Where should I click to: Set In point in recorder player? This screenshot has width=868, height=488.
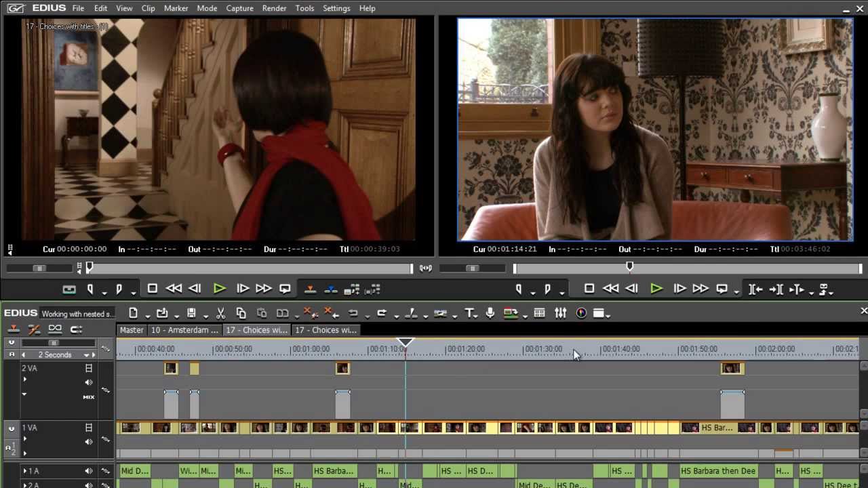tap(519, 289)
